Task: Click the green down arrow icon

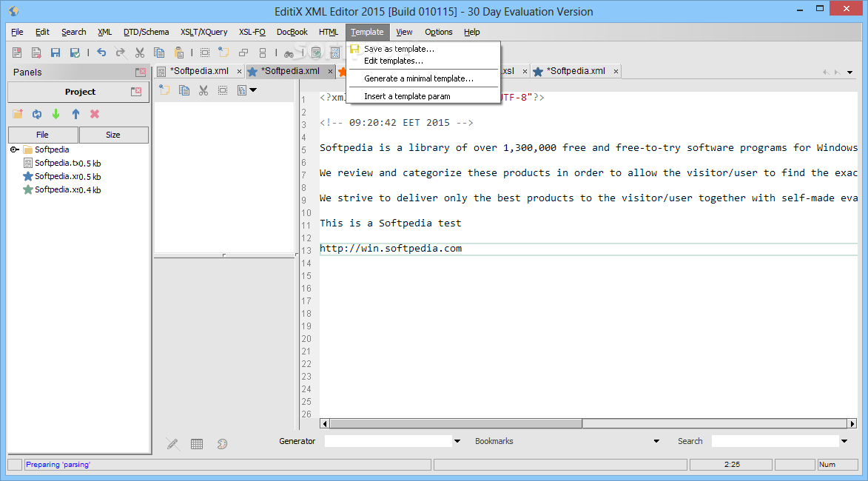Action: coord(56,114)
